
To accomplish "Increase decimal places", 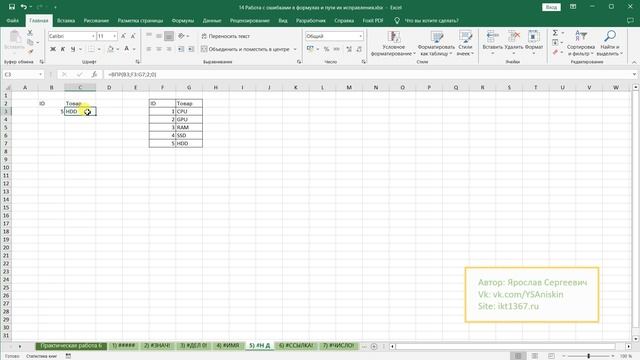I will click(x=349, y=49).
